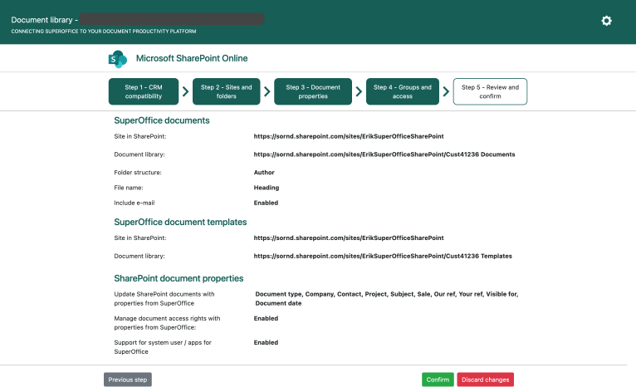Click the templates Site in SharePoint URL
Screen dimensions: 636x392
coord(348,238)
